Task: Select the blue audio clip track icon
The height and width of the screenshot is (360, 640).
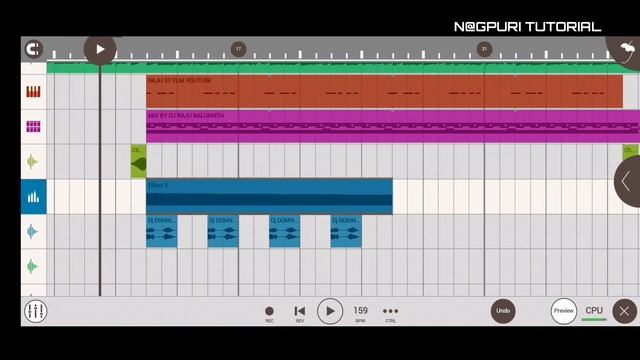Action: 33,232
